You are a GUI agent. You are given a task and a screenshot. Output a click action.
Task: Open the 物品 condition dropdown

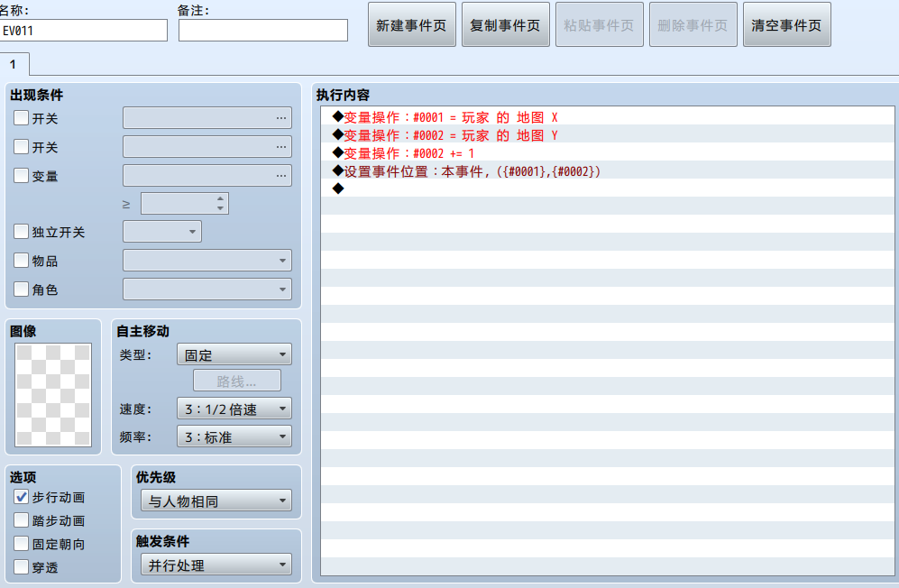click(207, 261)
